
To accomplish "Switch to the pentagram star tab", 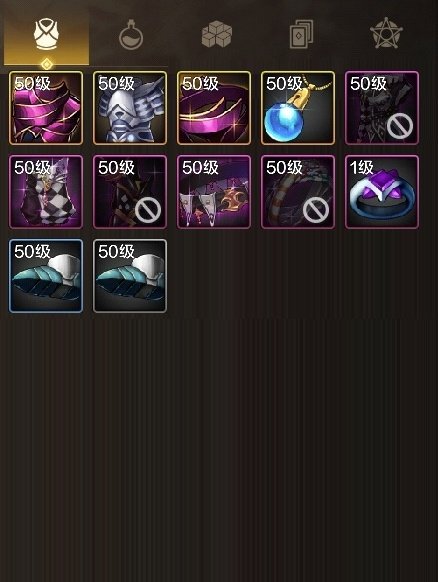I will tap(386, 33).
